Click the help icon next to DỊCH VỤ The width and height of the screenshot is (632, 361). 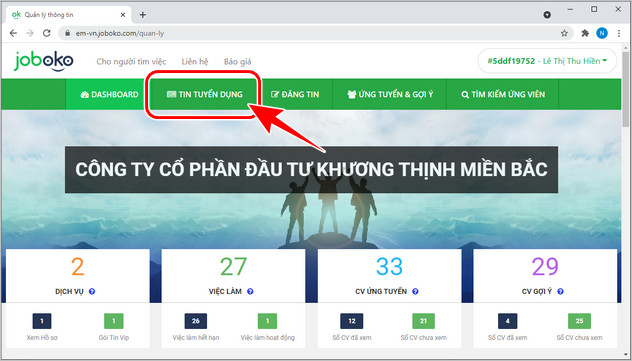click(x=92, y=291)
